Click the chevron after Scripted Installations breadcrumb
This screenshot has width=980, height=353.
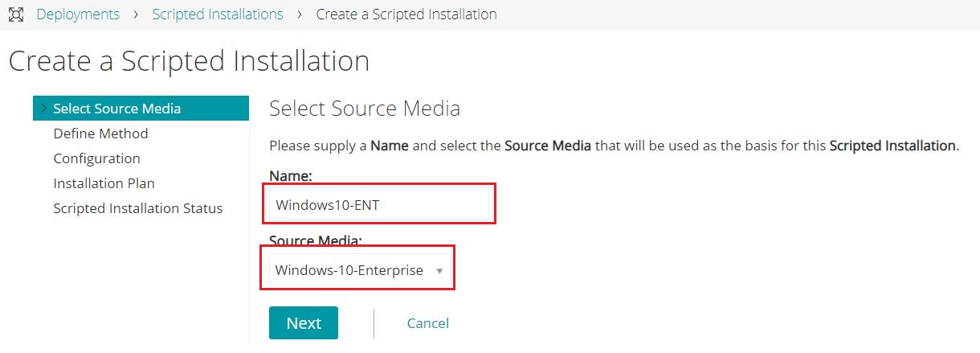pyautogui.click(x=300, y=14)
